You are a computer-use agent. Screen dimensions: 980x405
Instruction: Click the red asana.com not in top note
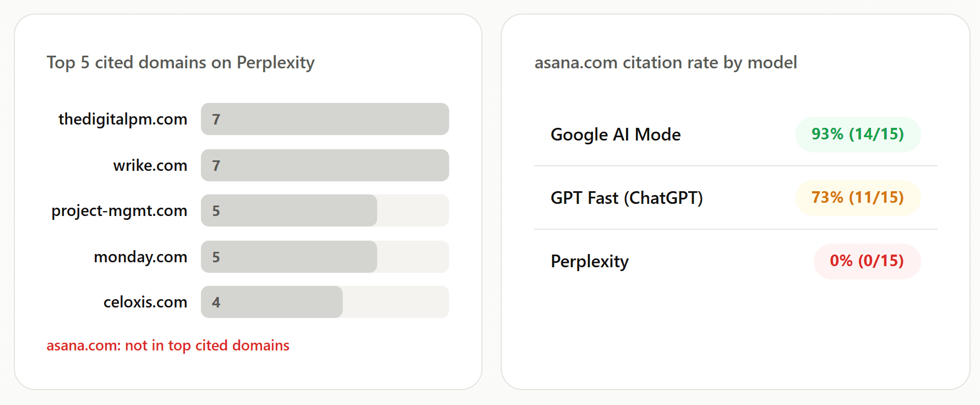coord(168,345)
